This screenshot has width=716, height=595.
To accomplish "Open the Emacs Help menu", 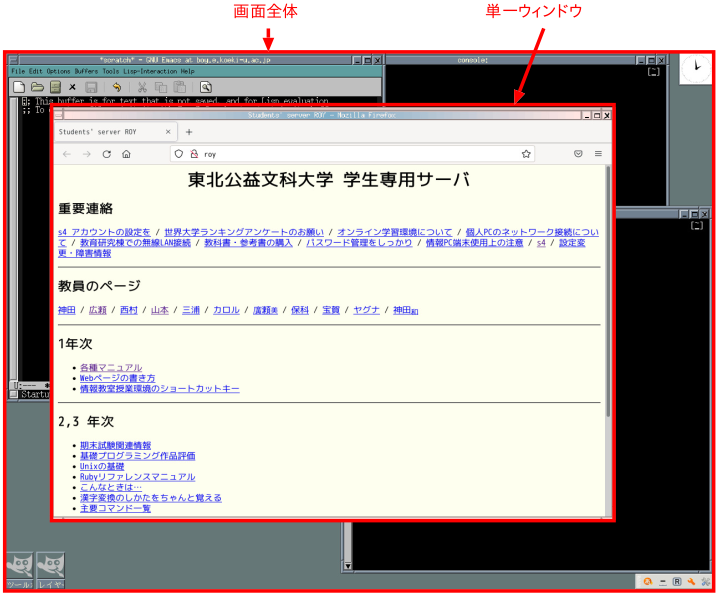I will pos(188,71).
